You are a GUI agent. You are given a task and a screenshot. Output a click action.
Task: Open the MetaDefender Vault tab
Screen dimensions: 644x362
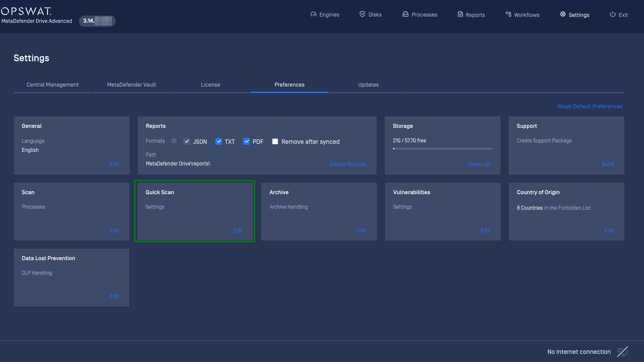click(132, 85)
